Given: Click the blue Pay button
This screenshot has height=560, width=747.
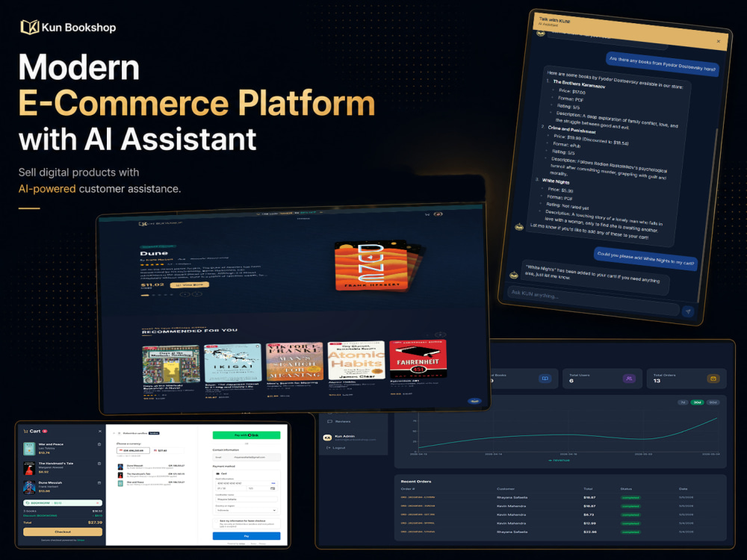Looking at the screenshot, I should point(247,536).
